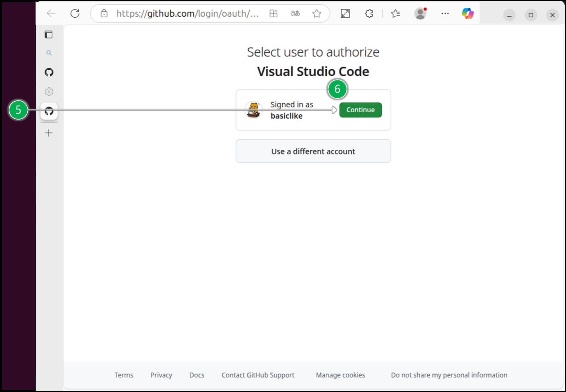Minimize the browser window
The height and width of the screenshot is (392, 566).
[x=509, y=15]
